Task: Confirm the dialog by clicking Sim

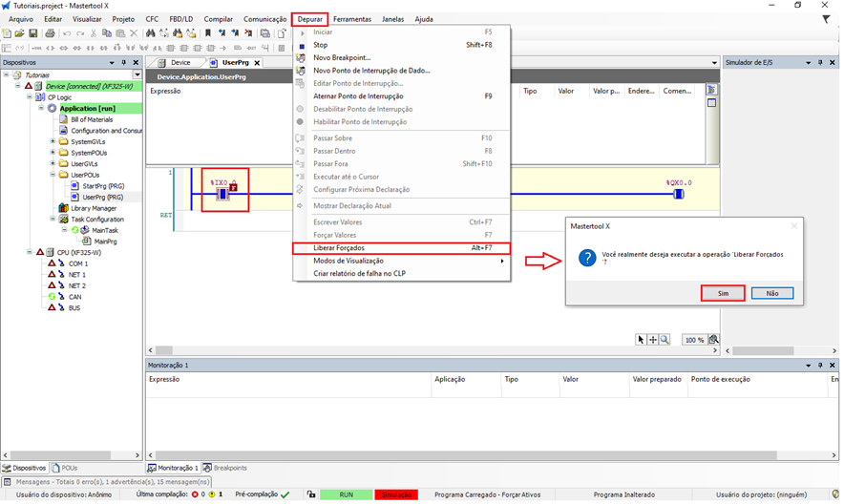Action: (723, 293)
